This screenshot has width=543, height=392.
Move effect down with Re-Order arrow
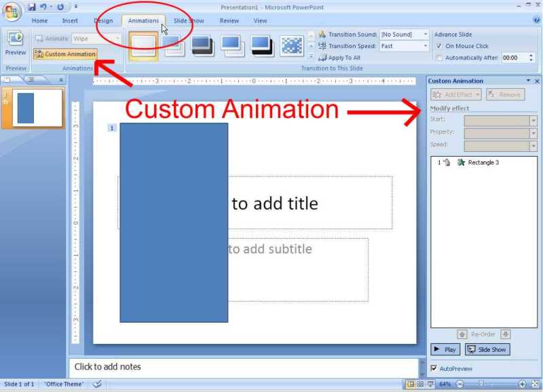click(506, 334)
